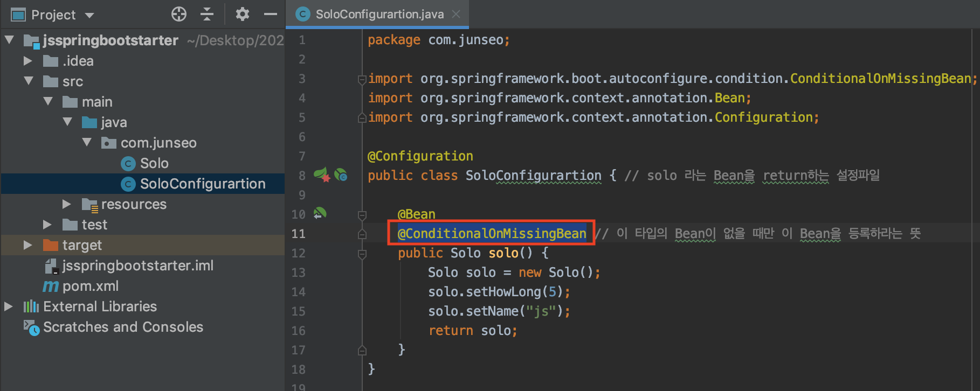
Task: Click solo.setName("js") statement
Action: [x=499, y=311]
